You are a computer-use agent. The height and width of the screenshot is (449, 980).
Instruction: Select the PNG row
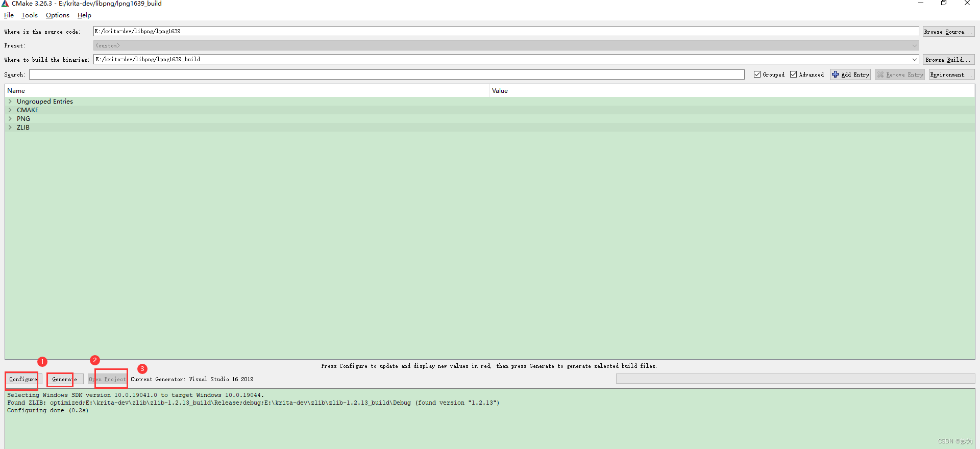(x=490, y=119)
